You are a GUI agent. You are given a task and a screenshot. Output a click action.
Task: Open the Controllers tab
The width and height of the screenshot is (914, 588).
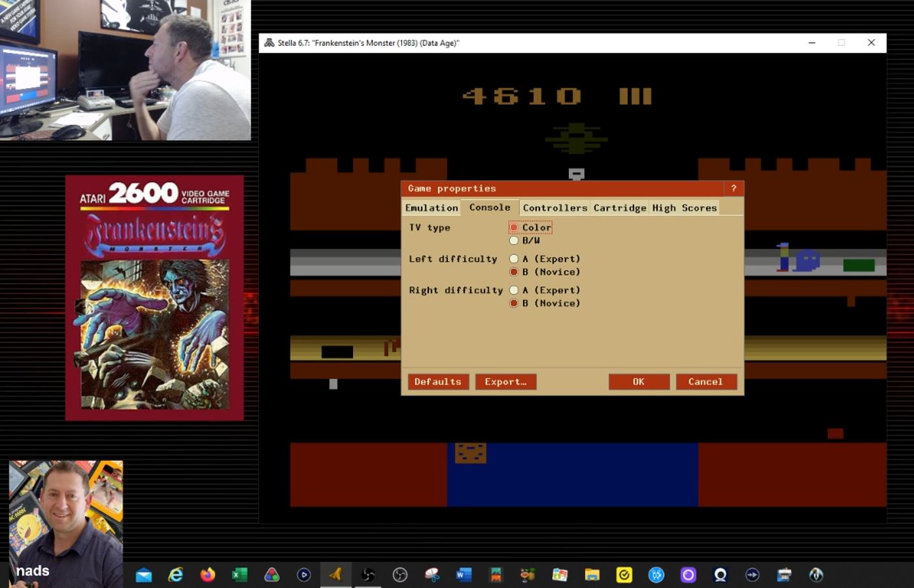point(555,208)
